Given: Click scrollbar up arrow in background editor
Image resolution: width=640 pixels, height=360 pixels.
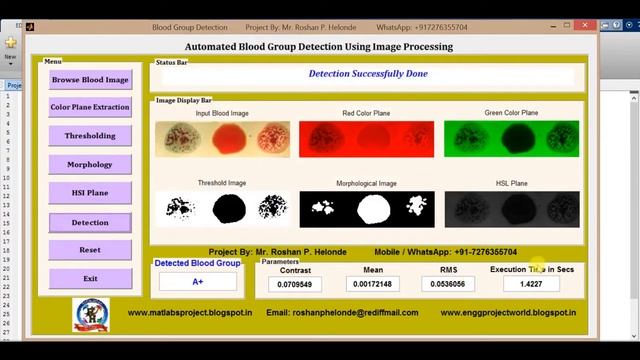Looking at the screenshot, I should pos(633,98).
